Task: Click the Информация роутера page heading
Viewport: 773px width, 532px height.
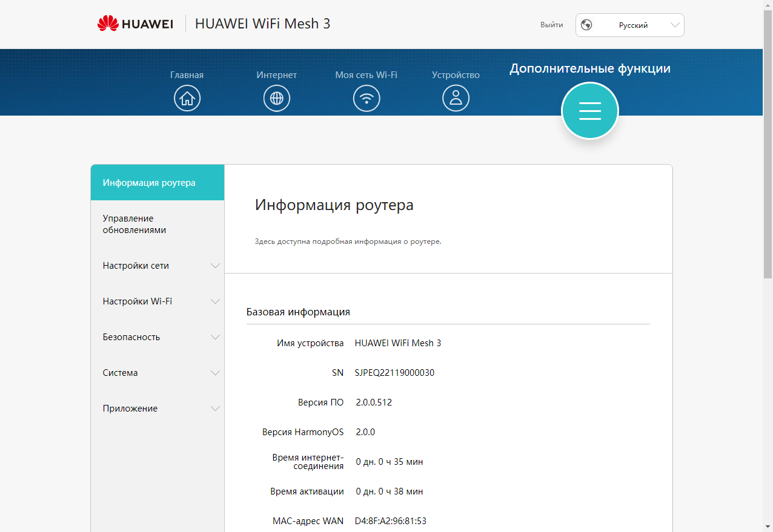Action: (334, 205)
